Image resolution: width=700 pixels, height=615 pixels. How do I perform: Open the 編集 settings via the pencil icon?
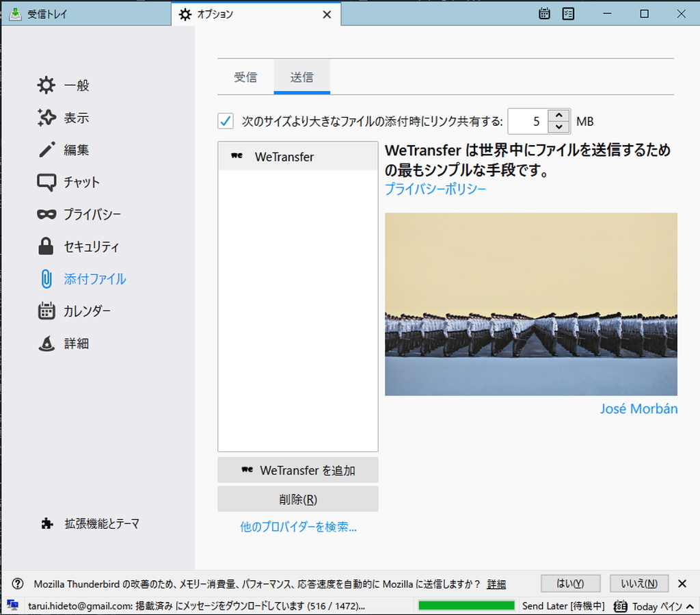pyautogui.click(x=45, y=150)
